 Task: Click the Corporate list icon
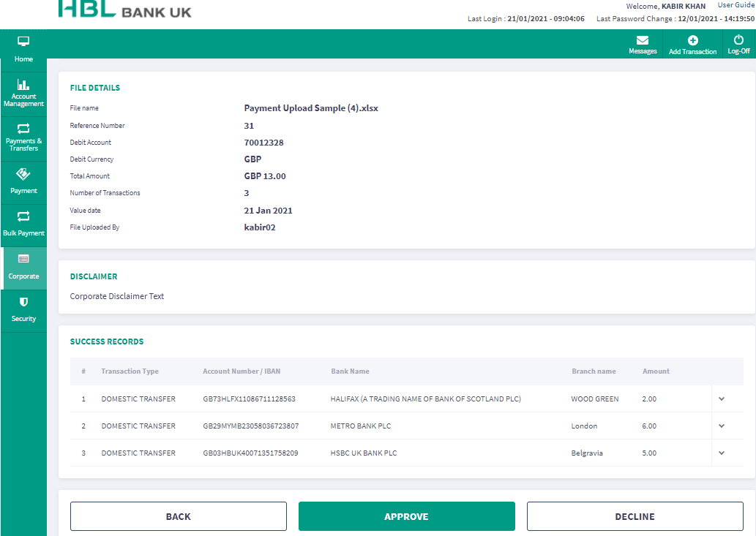23,259
